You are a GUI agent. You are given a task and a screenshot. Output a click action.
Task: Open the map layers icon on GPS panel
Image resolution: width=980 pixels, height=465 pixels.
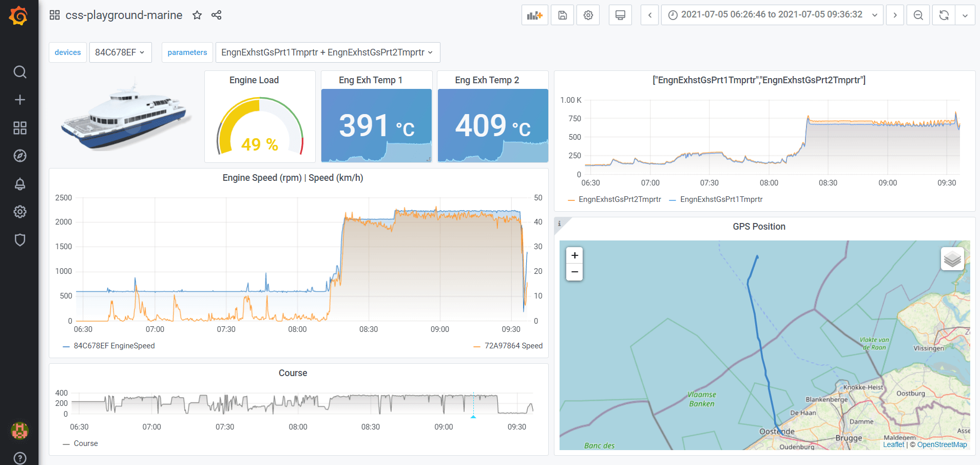click(x=952, y=258)
